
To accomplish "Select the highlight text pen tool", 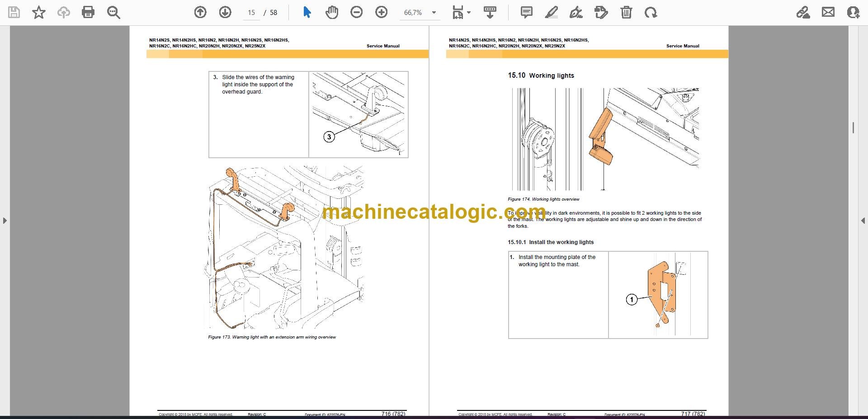I will tap(552, 13).
